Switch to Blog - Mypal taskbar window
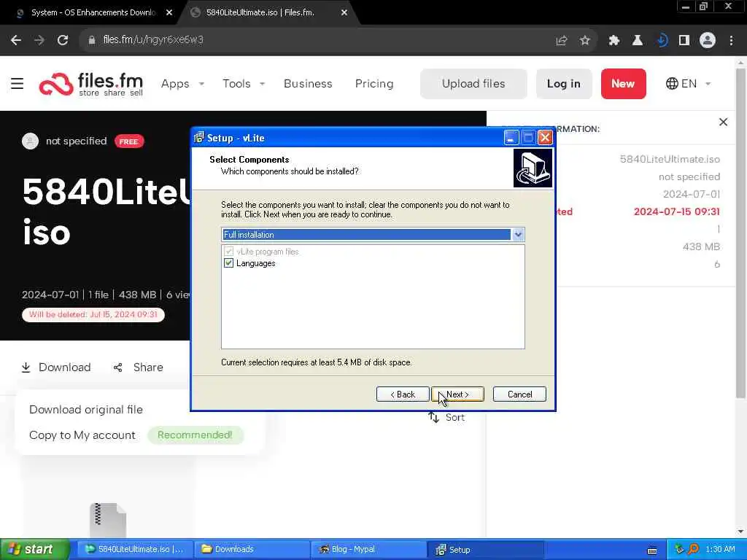This screenshot has width=747, height=560. click(x=368, y=550)
